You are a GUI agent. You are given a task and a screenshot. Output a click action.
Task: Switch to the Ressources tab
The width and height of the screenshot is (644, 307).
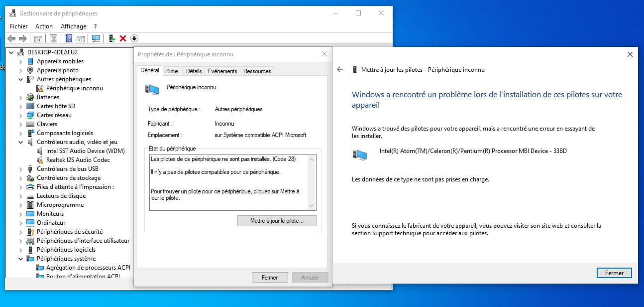[257, 71]
